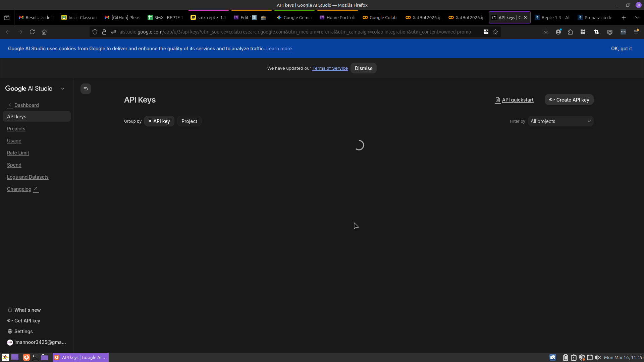644x362 pixels.
Task: Open Rate Limit in the sidebar
Action: 18,153
